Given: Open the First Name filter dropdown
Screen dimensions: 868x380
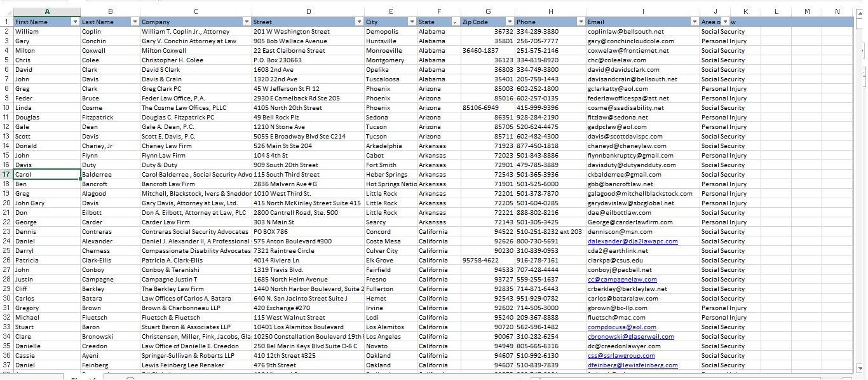Looking at the screenshot, I should [x=76, y=22].
